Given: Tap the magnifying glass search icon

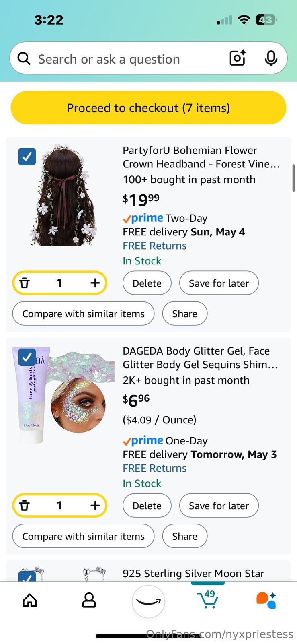Looking at the screenshot, I should pyautogui.click(x=24, y=59).
